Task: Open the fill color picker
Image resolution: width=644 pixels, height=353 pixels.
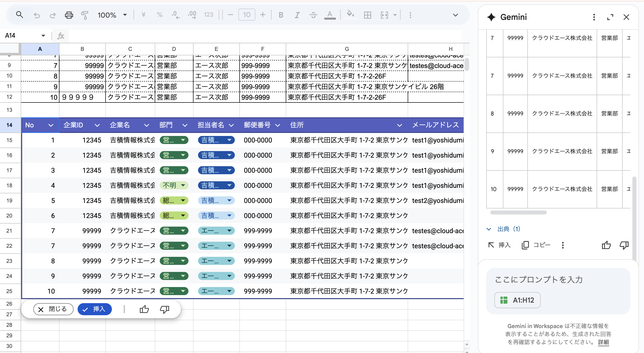Action: point(350,14)
